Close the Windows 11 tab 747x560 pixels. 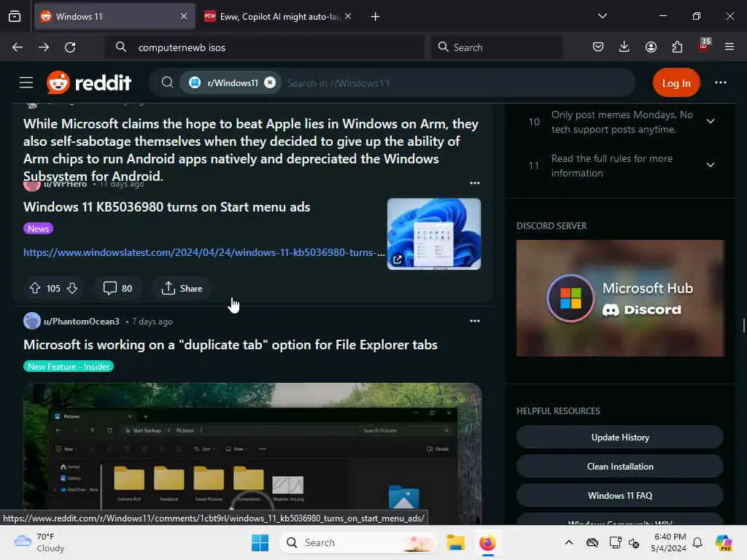[184, 16]
